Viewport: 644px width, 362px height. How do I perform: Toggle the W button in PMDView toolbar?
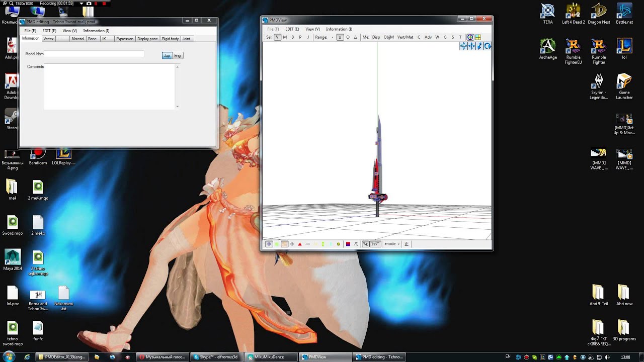pyautogui.click(x=437, y=37)
